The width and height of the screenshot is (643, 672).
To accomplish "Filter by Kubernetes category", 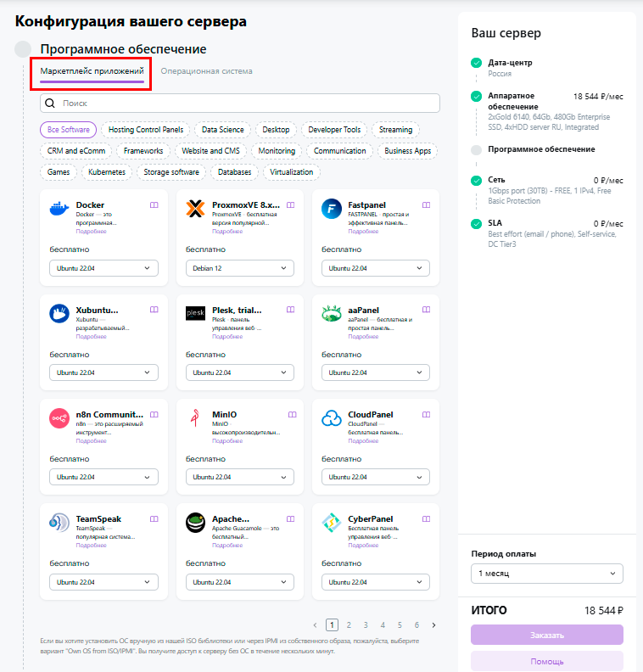I will [x=107, y=172].
